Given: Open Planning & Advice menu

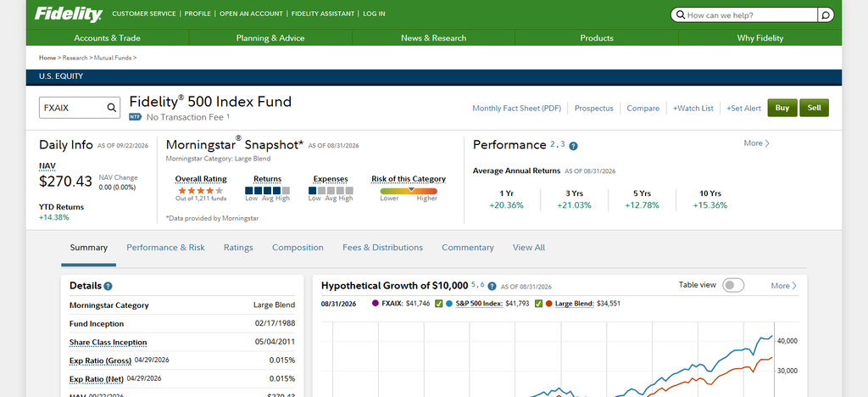Looking at the screenshot, I should click(x=270, y=37).
